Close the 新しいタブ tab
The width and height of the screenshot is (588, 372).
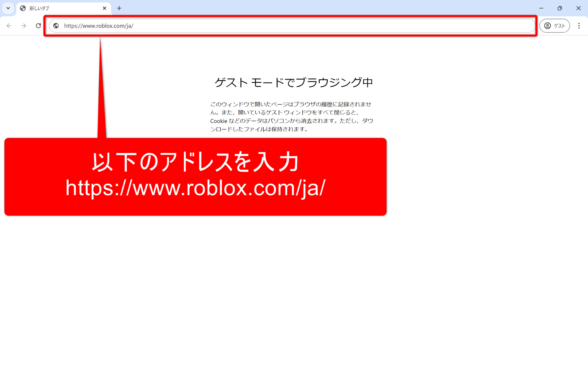tap(104, 8)
